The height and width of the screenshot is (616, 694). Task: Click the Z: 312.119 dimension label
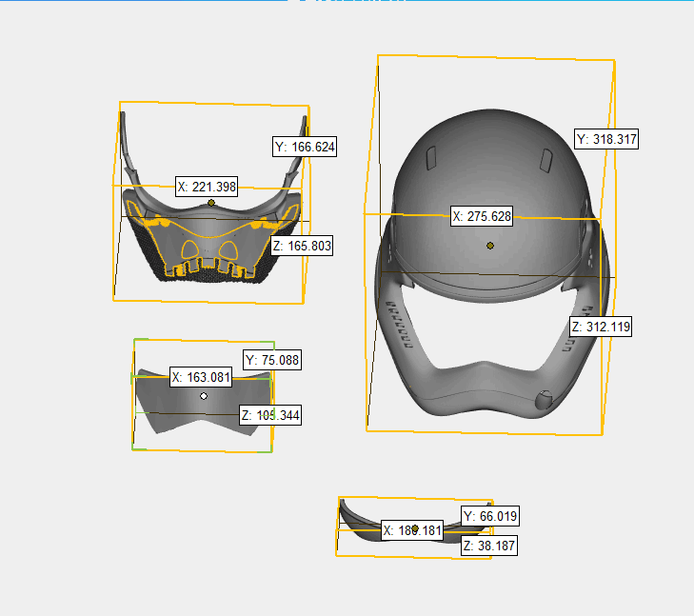(601, 327)
